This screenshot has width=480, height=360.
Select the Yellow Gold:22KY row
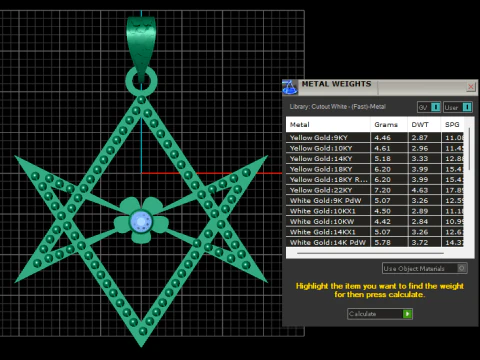click(375, 190)
